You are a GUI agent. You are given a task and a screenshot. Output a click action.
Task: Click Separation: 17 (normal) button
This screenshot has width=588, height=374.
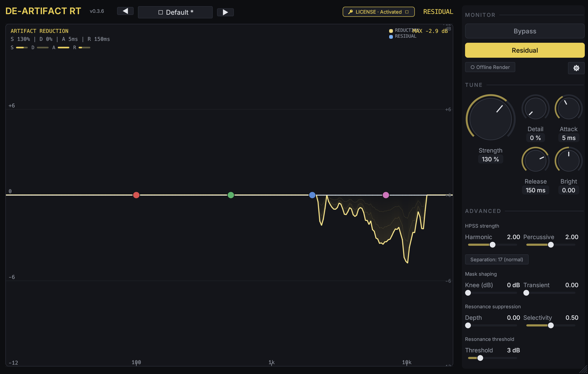click(x=496, y=259)
